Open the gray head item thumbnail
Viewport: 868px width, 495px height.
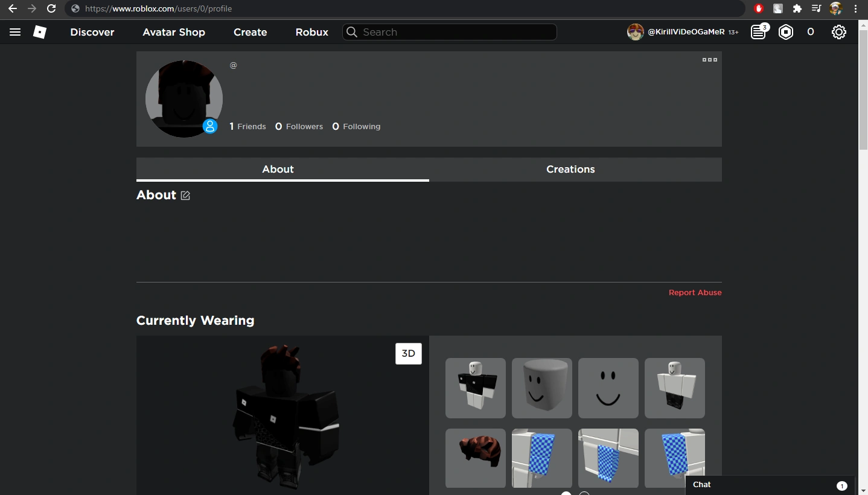pyautogui.click(x=542, y=388)
